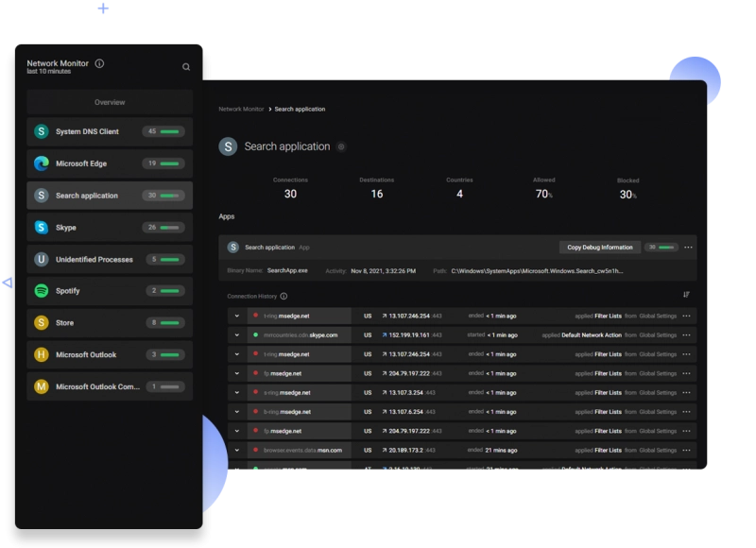Image resolution: width=756 pixels, height=548 pixels.
Task: Select Search application in the sidebar list
Action: click(110, 196)
